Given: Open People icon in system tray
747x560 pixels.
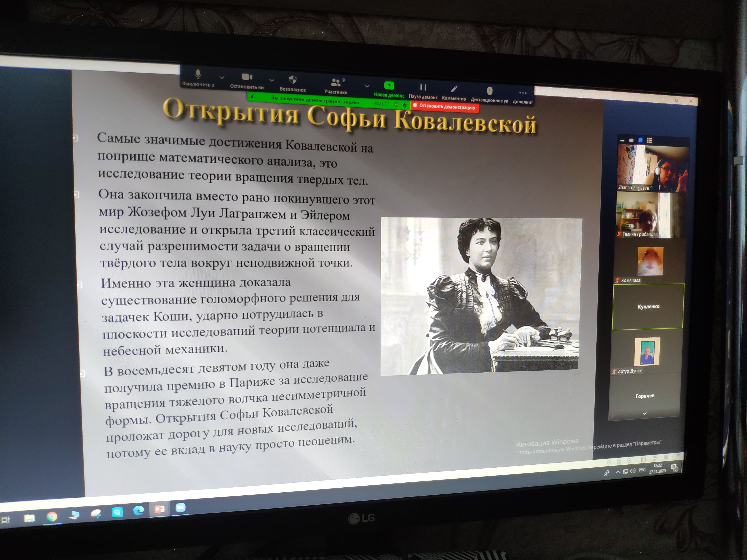Looking at the screenshot, I should tap(607, 473).
